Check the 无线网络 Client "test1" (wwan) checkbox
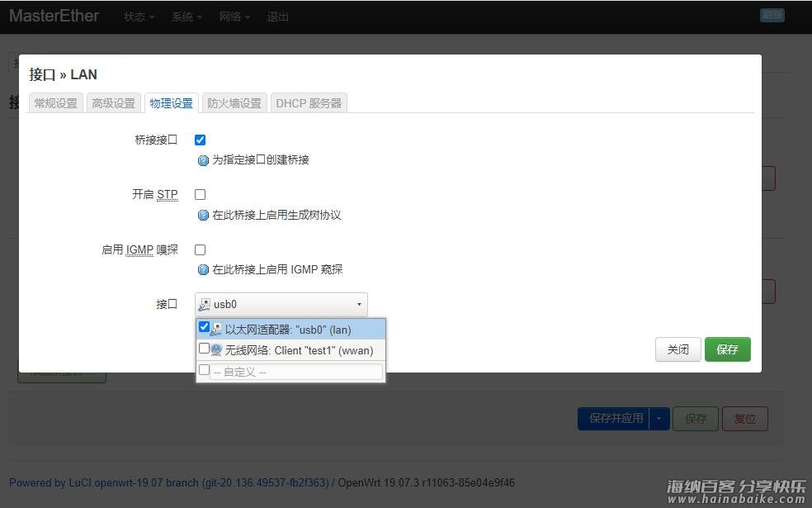The height and width of the screenshot is (508, 812). click(204, 349)
